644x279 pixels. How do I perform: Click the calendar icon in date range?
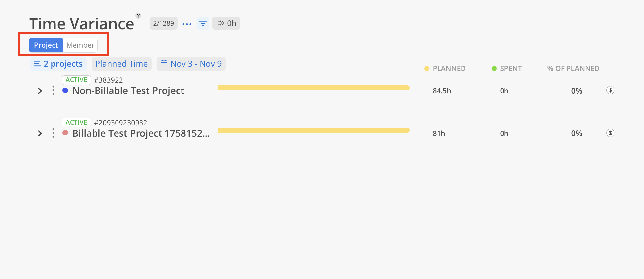click(x=164, y=64)
